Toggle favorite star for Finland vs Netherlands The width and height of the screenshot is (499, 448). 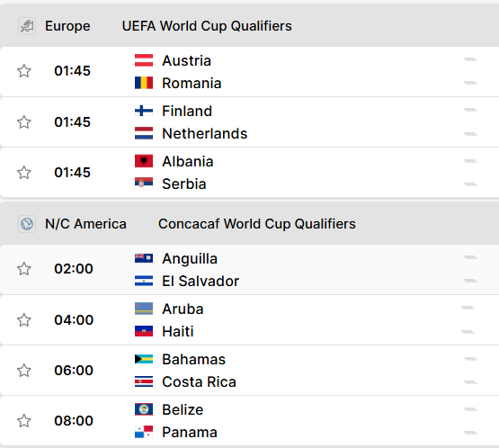[24, 122]
